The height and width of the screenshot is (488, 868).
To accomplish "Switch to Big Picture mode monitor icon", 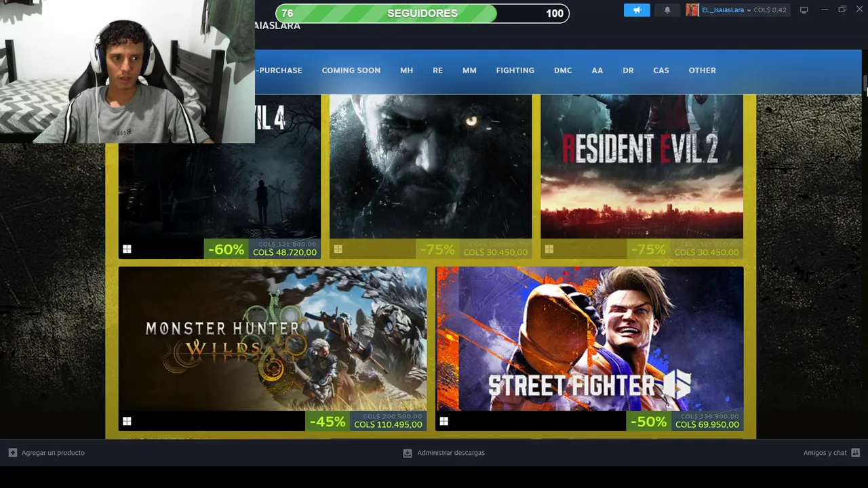I will (804, 10).
